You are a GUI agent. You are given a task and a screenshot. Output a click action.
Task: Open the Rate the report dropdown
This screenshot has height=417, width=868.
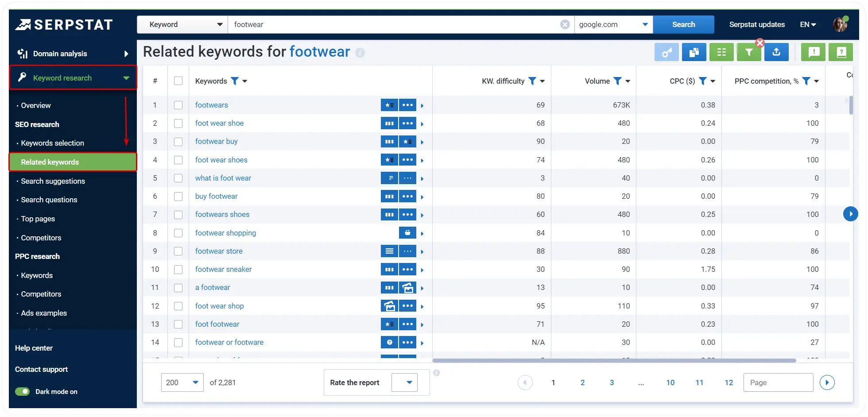click(404, 382)
